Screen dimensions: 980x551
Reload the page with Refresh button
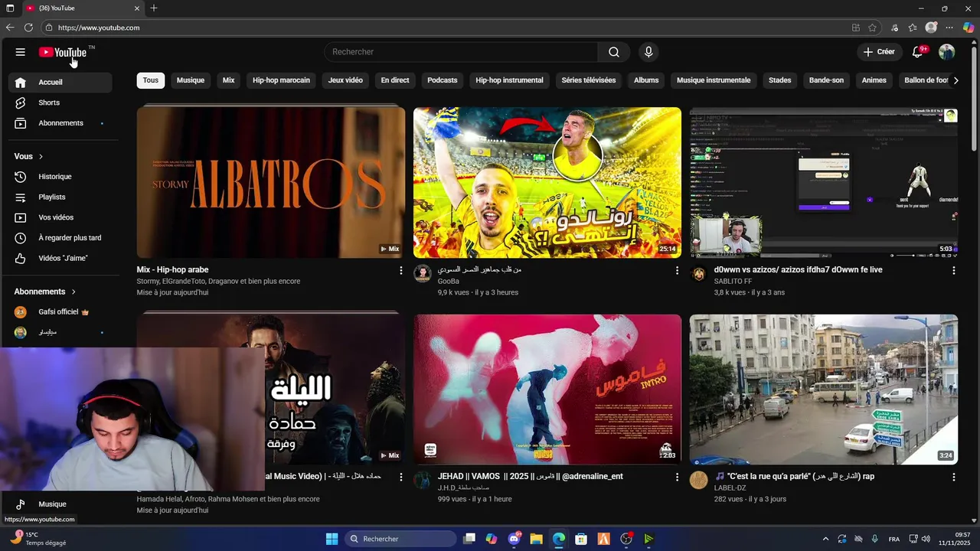[x=28, y=28]
